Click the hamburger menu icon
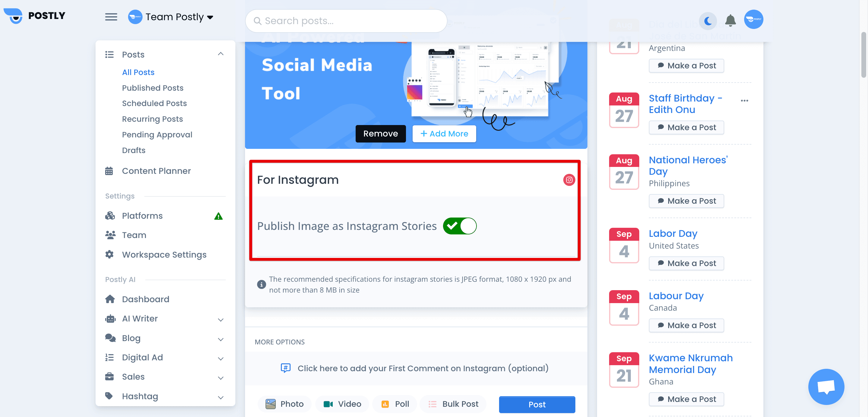Viewport: 868px width, 417px height. point(111,17)
